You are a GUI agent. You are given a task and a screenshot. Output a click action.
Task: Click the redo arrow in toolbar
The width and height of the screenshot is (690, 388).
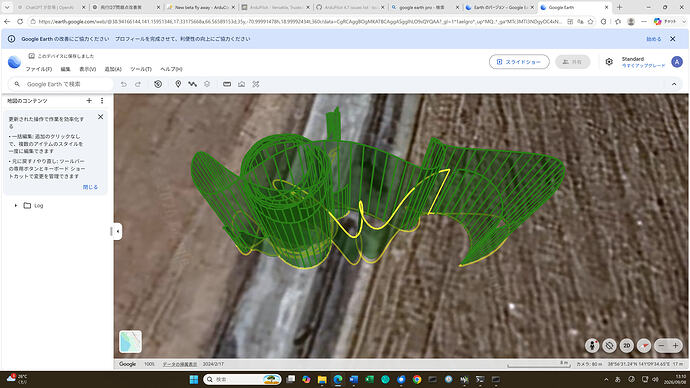click(138, 84)
